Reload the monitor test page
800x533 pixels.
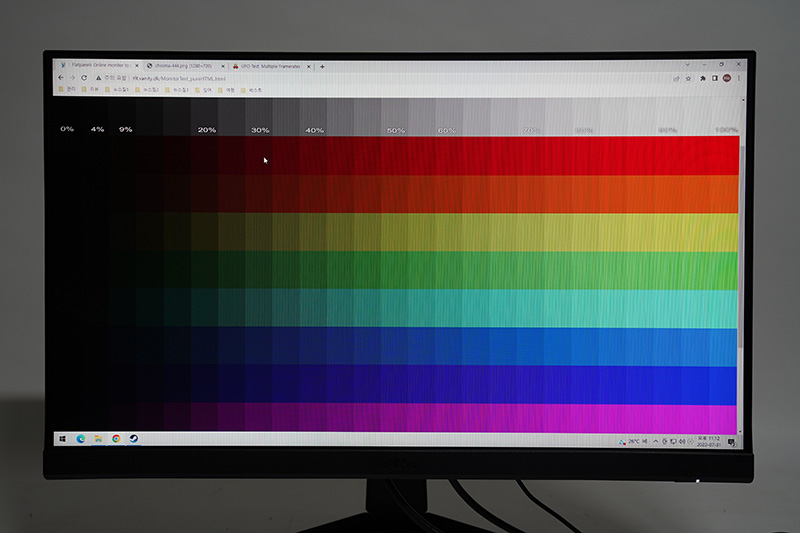[84, 78]
